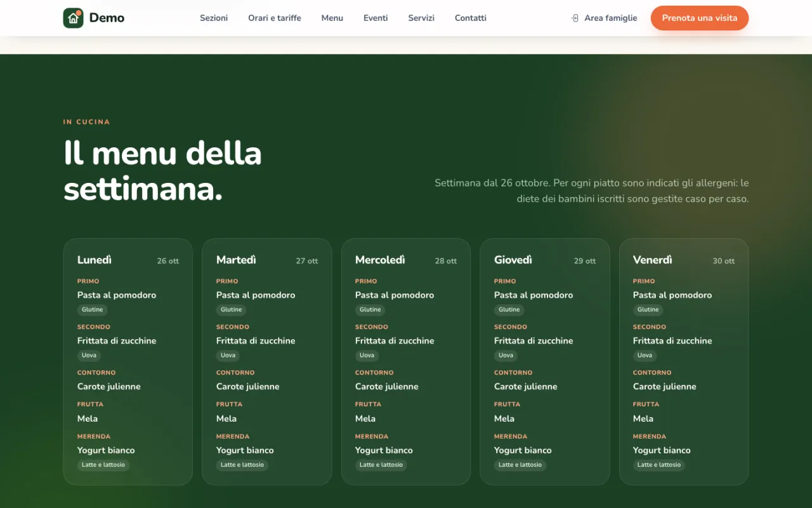This screenshot has height=508, width=812.
Task: Go to Orari e tariffe
Action: 275,18
